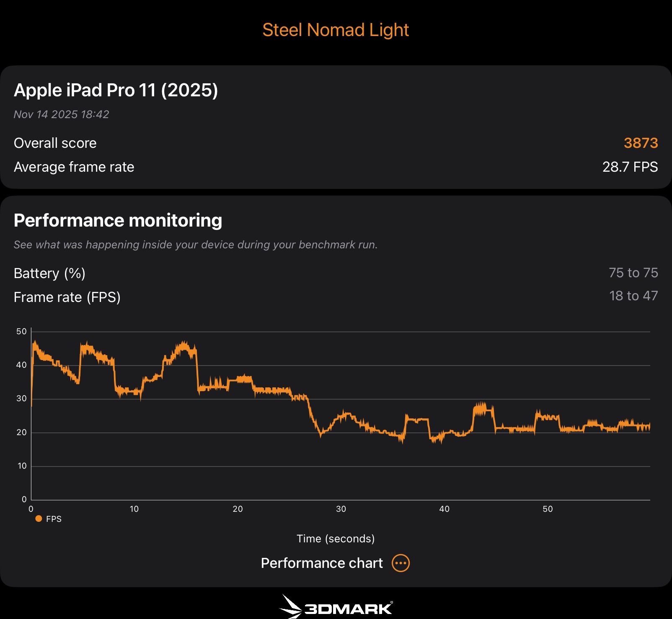Click the 3DMark logo

pyautogui.click(x=336, y=607)
